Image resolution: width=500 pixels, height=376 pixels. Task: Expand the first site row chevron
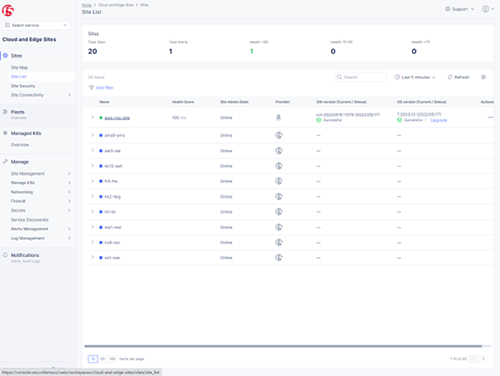92,117
